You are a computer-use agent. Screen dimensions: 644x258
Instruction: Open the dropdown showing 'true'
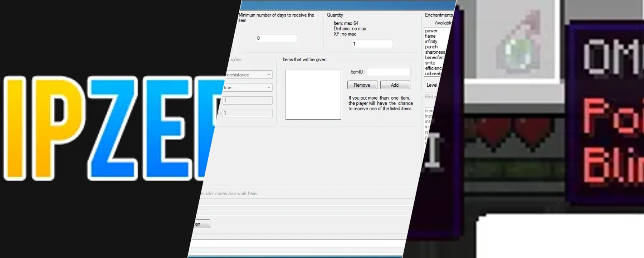(247, 87)
